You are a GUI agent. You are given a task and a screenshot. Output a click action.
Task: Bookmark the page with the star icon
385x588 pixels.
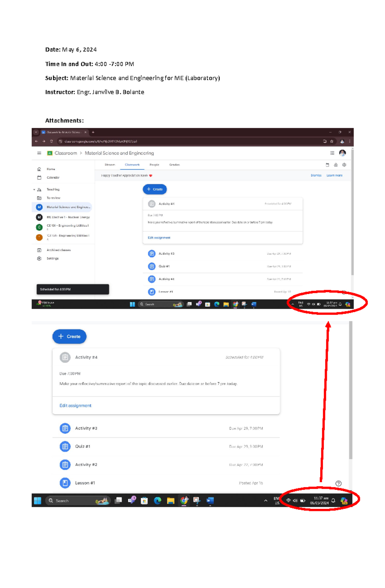[x=332, y=141]
